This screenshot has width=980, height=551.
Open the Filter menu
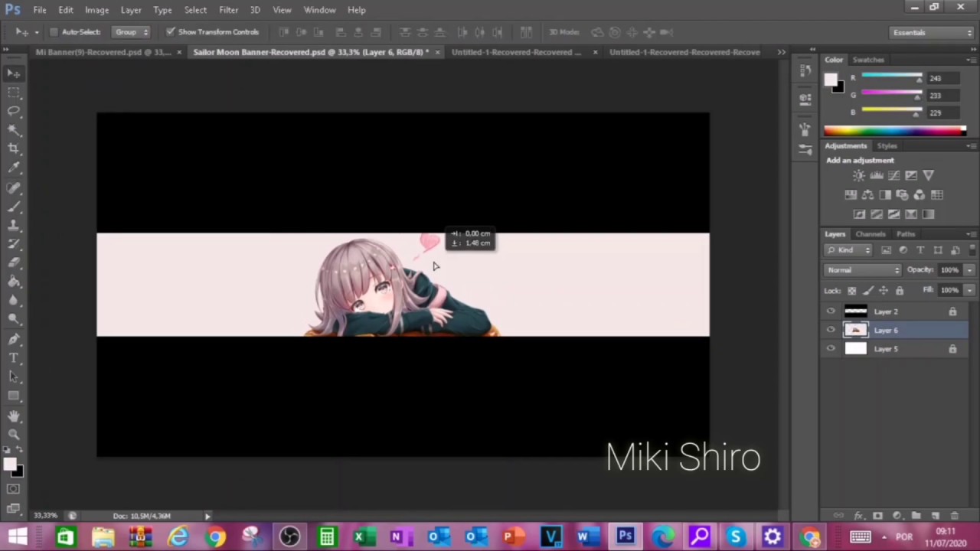tap(228, 10)
